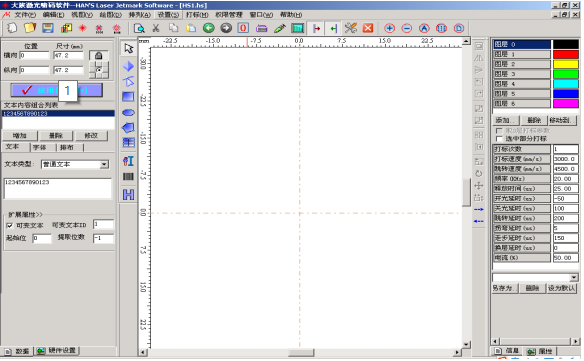The height and width of the screenshot is (361, 584).
Task: Click the 添加 layer button
Action: coord(505,120)
